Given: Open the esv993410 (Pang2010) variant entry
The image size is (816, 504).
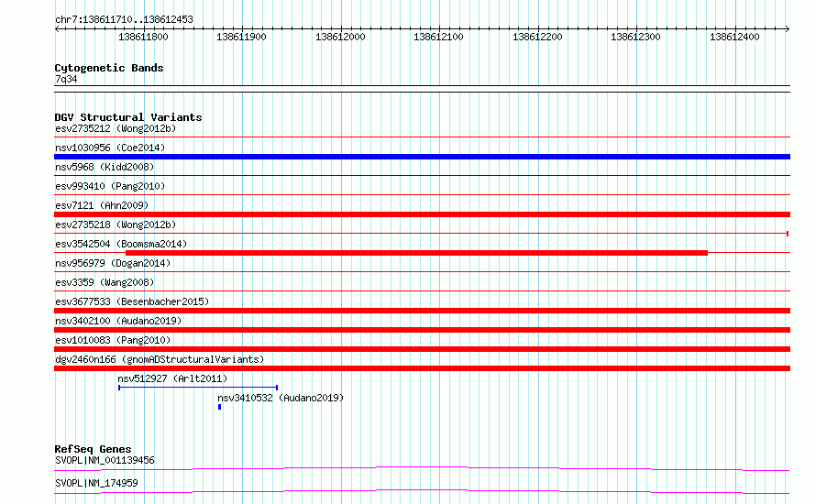Looking at the screenshot, I should [110, 186].
